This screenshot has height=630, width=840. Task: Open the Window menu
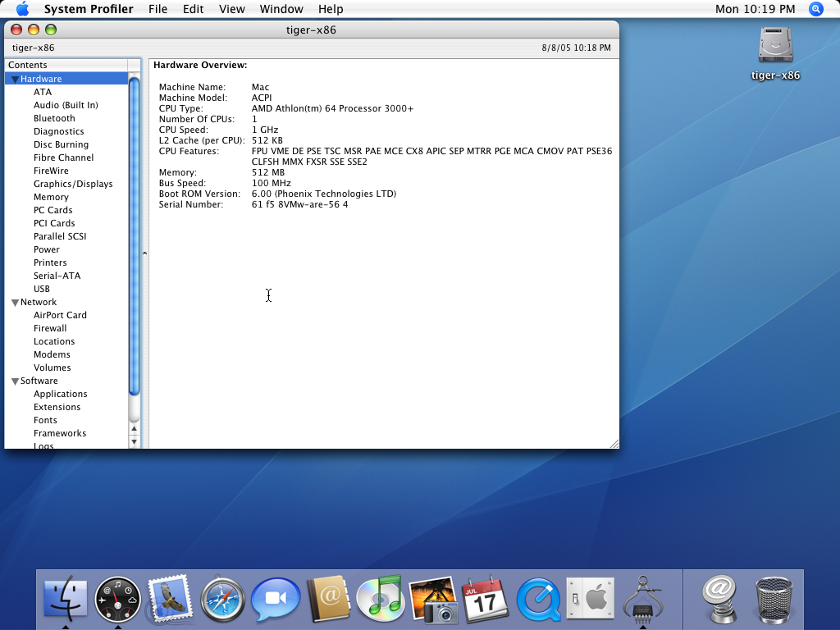click(281, 9)
